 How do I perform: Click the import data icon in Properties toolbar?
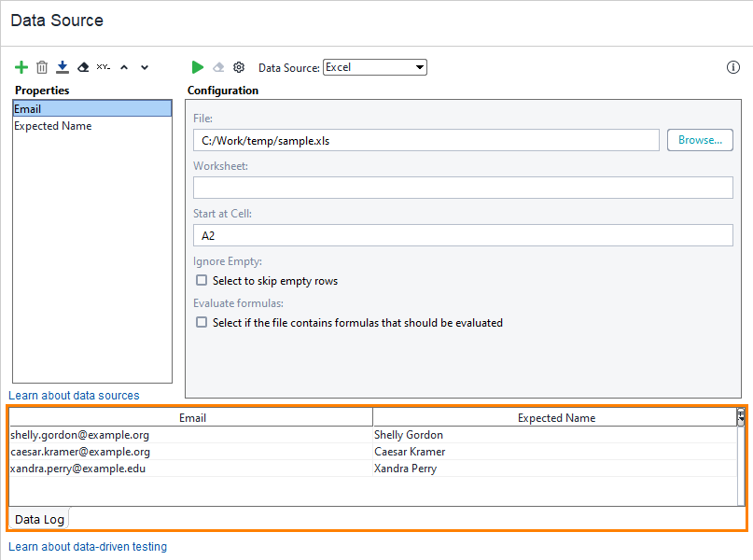click(x=62, y=66)
